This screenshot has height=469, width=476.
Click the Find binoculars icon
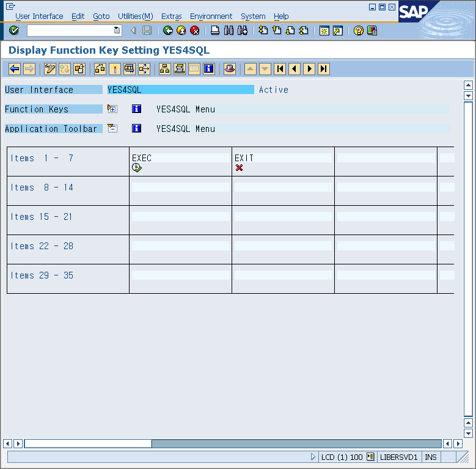click(229, 31)
